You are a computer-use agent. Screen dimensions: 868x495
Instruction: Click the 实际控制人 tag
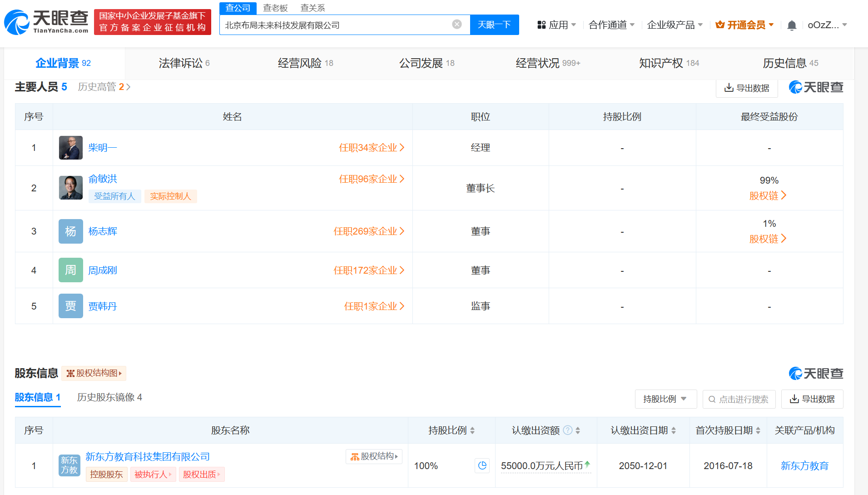pyautogui.click(x=170, y=196)
